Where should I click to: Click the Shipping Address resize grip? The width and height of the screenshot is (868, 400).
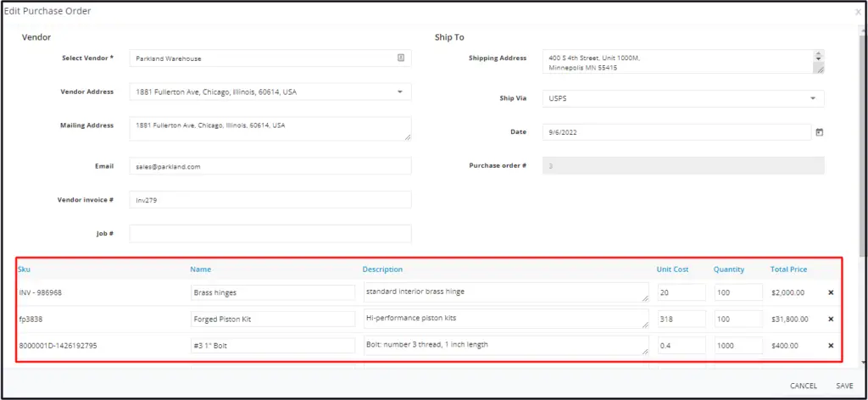819,69
